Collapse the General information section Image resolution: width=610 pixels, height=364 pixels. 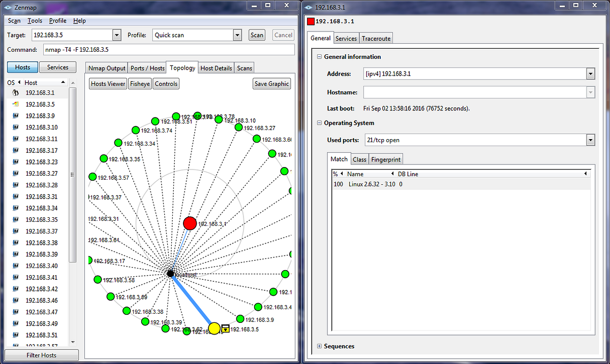(x=319, y=57)
